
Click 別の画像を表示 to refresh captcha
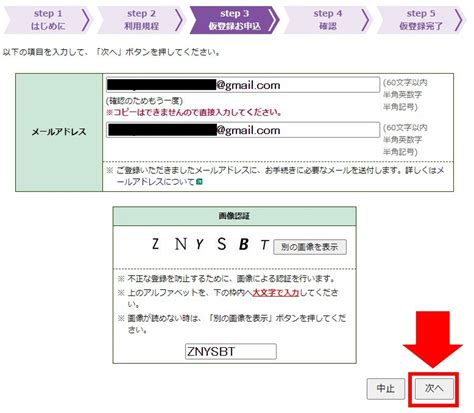tap(310, 247)
